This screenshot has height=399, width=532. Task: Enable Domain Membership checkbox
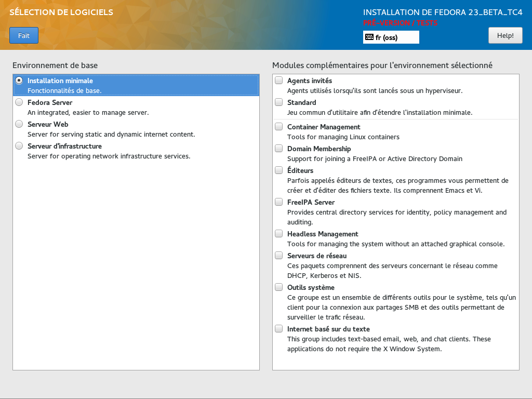click(x=278, y=148)
